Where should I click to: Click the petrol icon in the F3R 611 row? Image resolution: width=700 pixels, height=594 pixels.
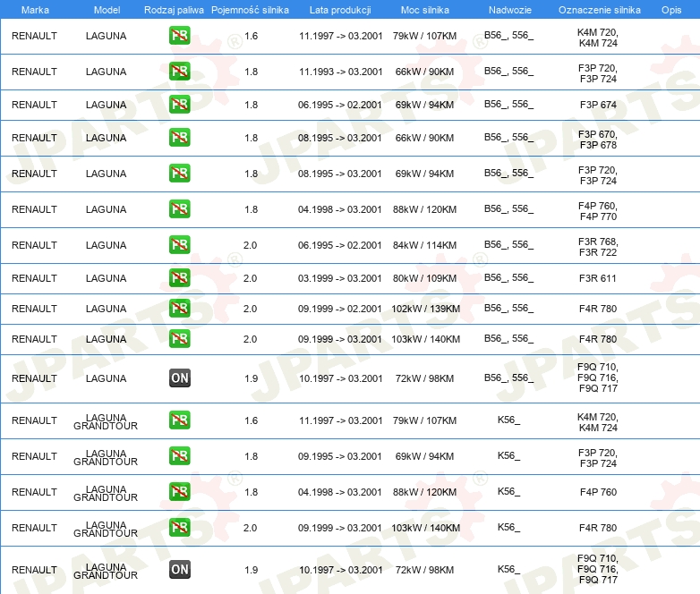pyautogui.click(x=179, y=277)
